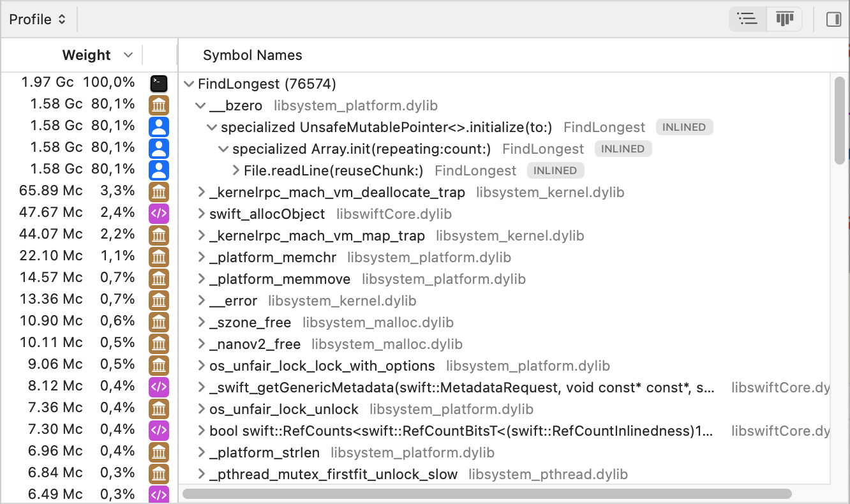The width and height of the screenshot is (850, 504).
Task: Click the purple code icon for _swift_getGenericMetadata
Action: (158, 387)
